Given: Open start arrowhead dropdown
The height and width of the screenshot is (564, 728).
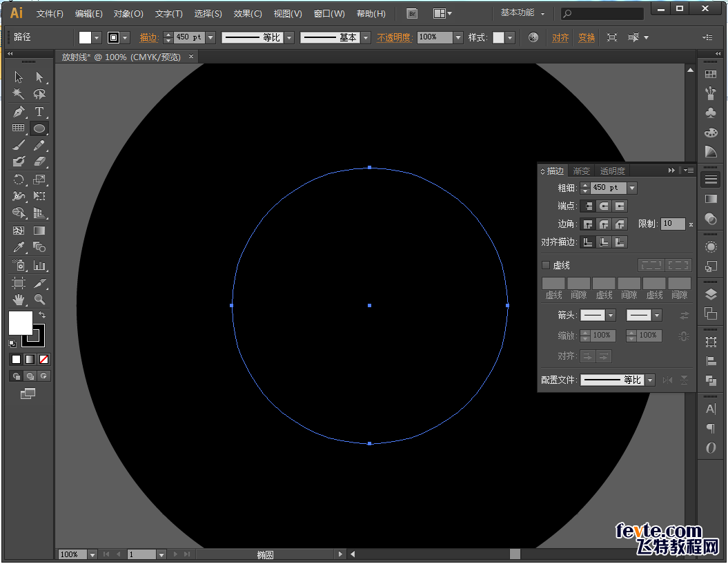Looking at the screenshot, I should point(611,315).
